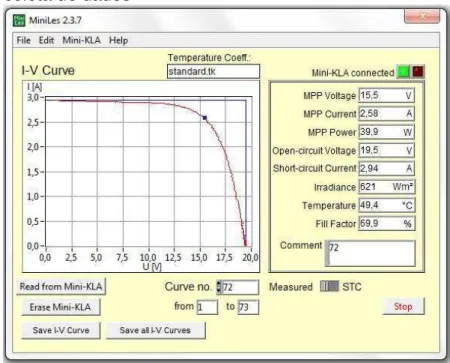The image size is (450, 363).
Task: Click the blue MPP marker on the I-V curve
Action: 205,118
